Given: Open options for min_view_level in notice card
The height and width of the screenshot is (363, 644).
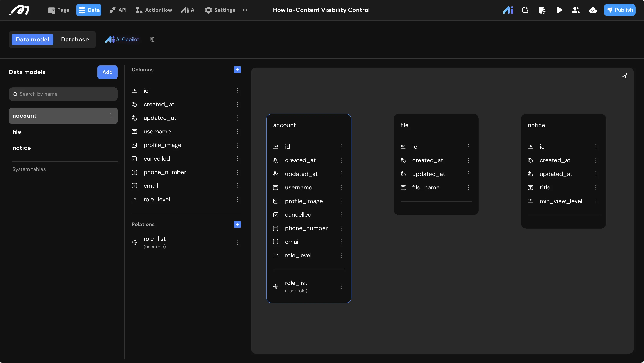Looking at the screenshot, I should (x=596, y=201).
